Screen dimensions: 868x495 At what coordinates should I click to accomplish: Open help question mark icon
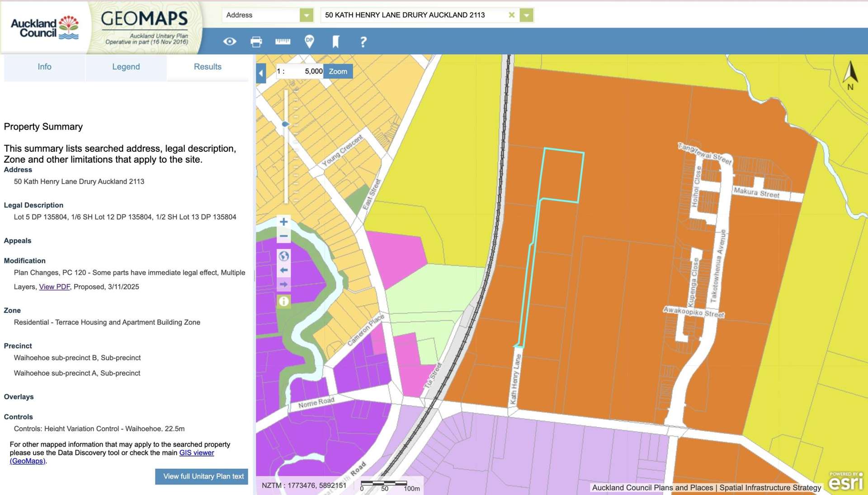click(x=363, y=42)
